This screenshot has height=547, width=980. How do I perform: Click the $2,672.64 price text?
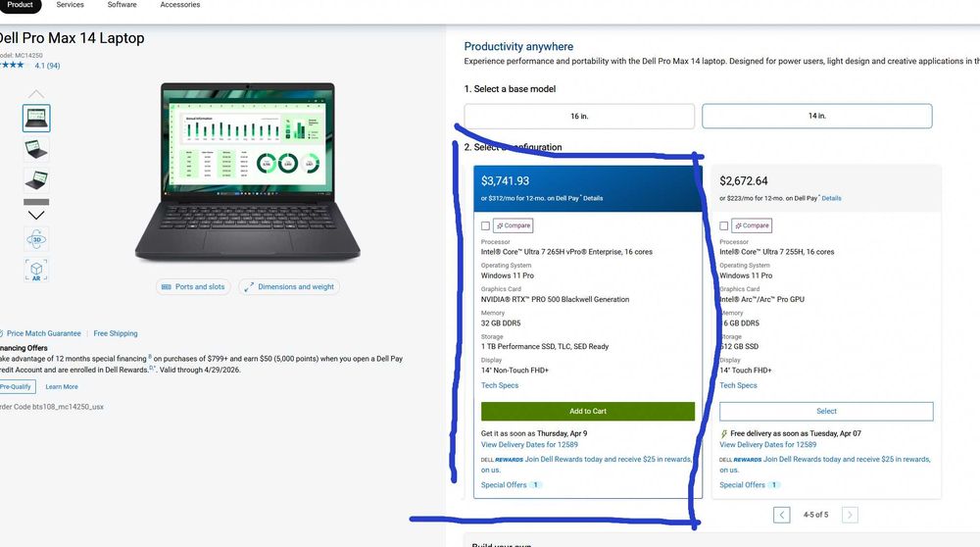744,181
